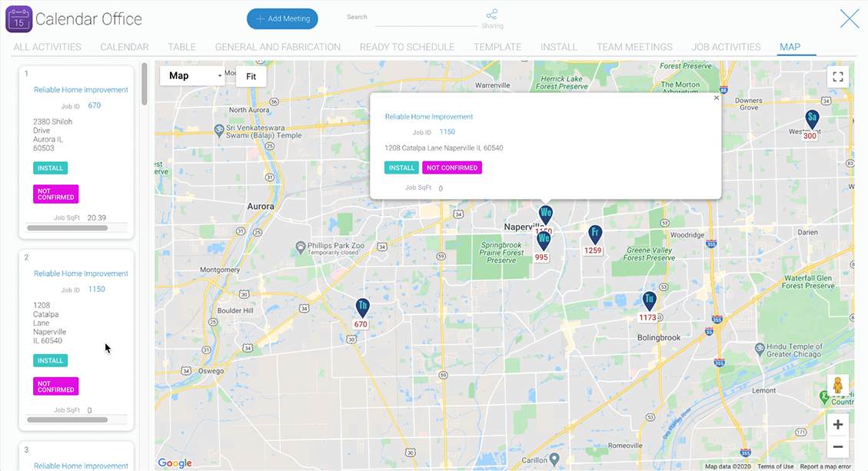
Task: Click the Not Confirmed tag in card 1
Action: coord(56,194)
